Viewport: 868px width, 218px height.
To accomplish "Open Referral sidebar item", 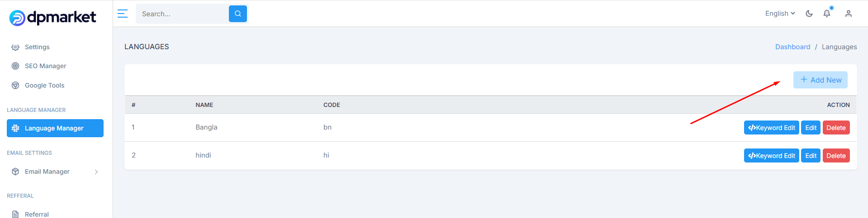I will 37,214.
